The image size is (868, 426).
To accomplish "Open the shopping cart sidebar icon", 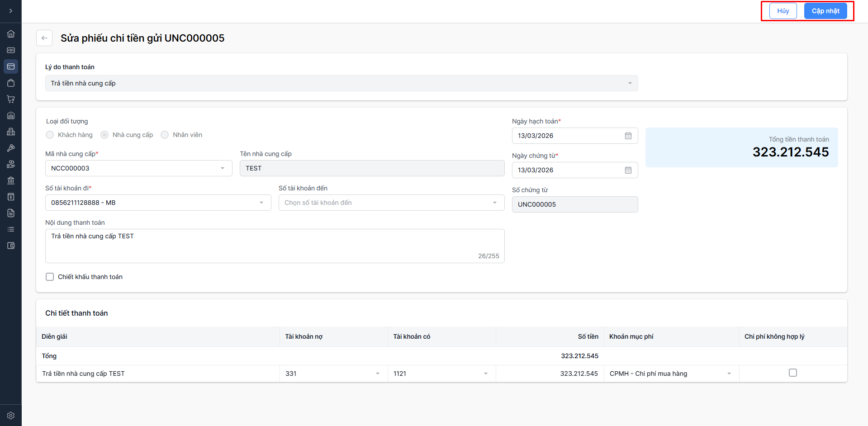I will [x=11, y=99].
